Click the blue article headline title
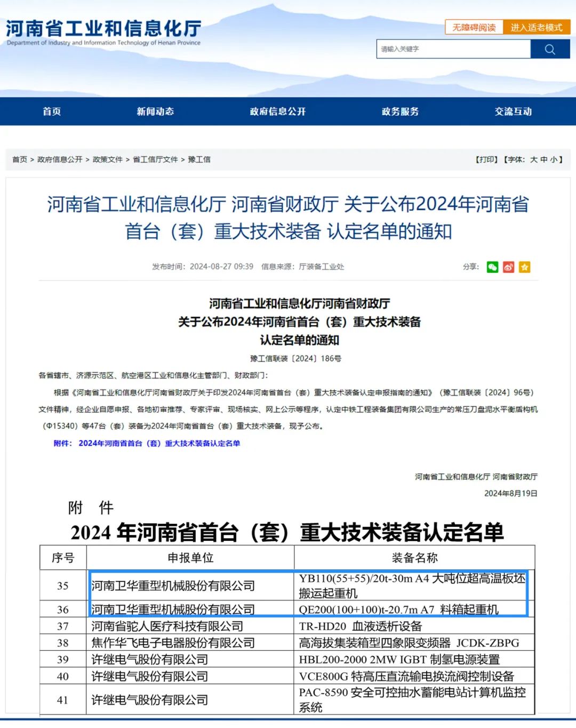Image resolution: width=576 pixels, height=728 pixels. tap(288, 217)
